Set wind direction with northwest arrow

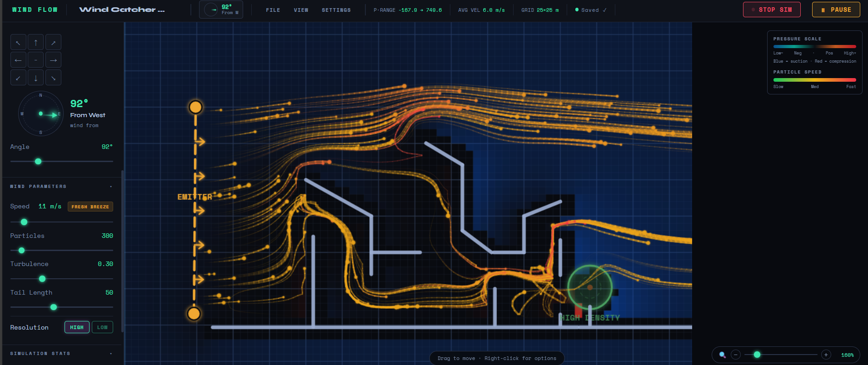18,43
